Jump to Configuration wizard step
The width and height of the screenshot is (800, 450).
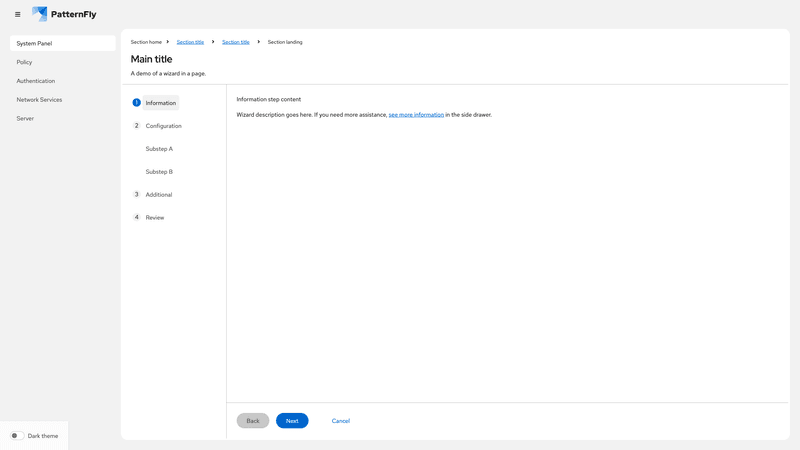(163, 126)
